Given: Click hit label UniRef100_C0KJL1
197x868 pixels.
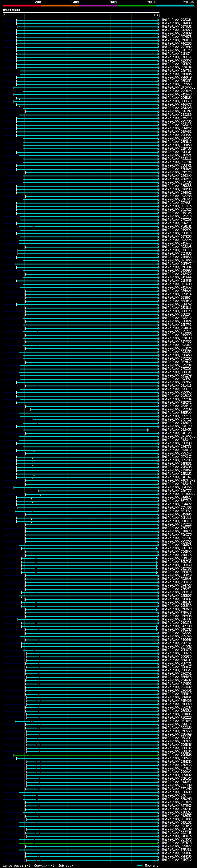Looking at the screenshot, I should [x=177, y=518].
